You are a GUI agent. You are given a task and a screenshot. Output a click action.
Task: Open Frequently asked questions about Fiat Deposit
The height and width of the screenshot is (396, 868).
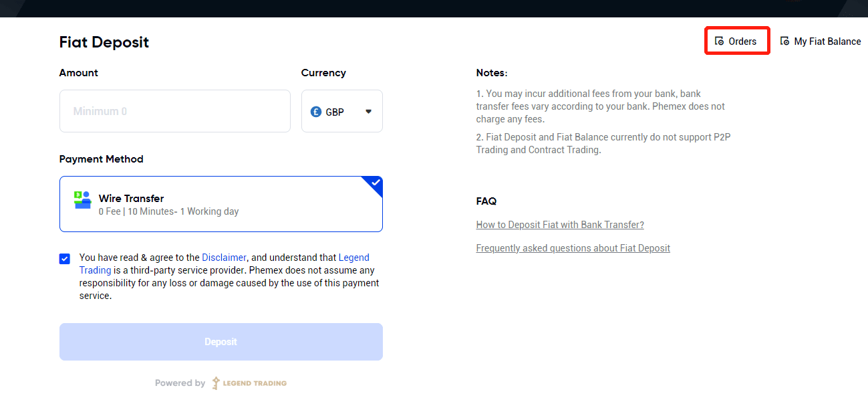[573, 248]
